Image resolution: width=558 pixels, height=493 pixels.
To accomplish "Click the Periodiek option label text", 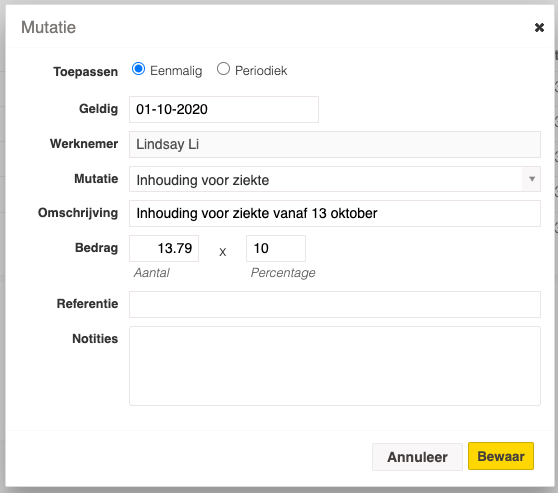I will click(261, 70).
